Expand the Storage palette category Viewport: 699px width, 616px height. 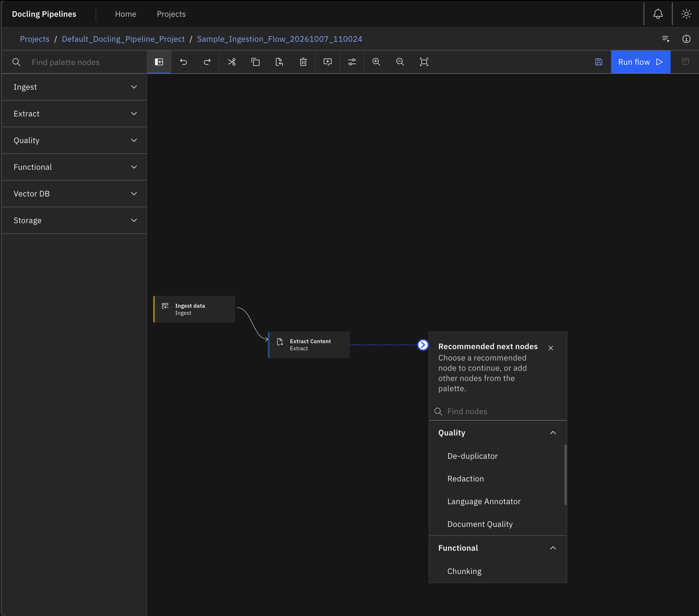(74, 221)
